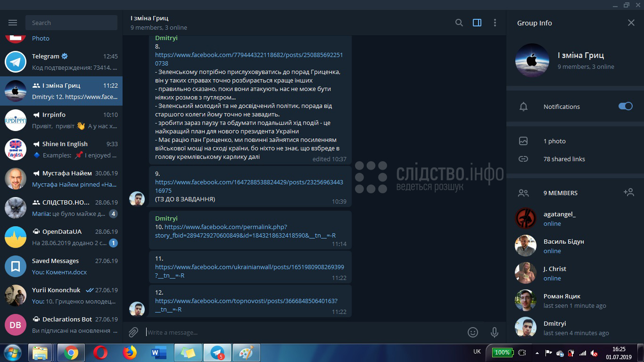Toggle the Notifications switch
644x362 pixels.
625,106
